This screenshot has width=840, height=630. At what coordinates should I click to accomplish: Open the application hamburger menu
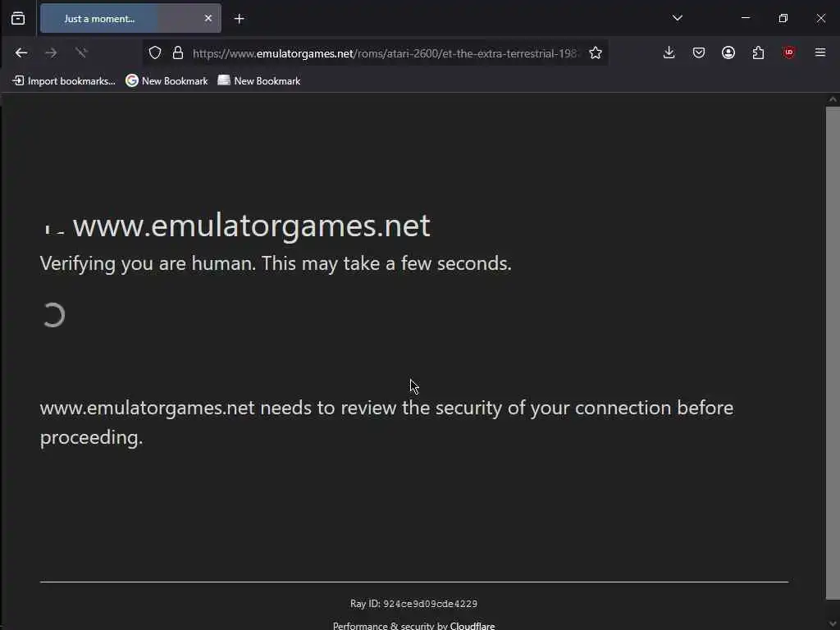click(x=819, y=52)
